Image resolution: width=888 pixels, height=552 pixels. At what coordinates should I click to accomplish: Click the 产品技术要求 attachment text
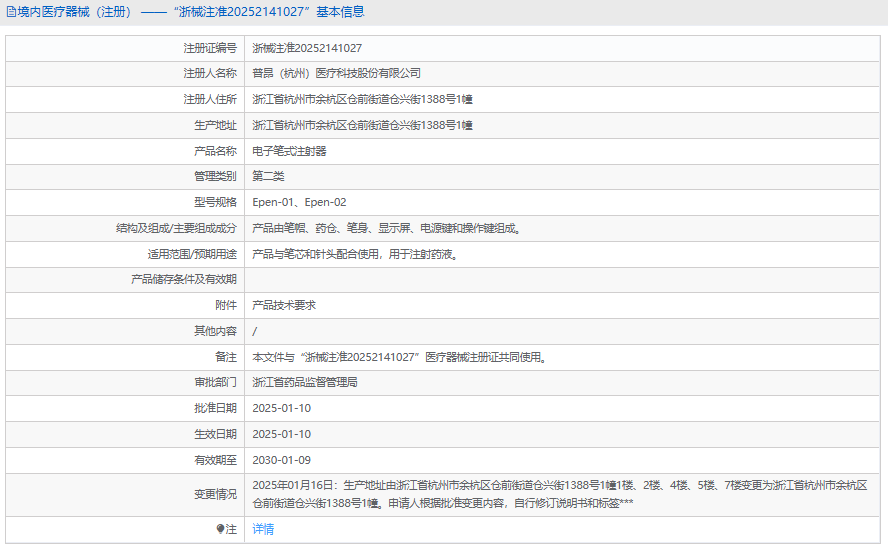click(284, 305)
